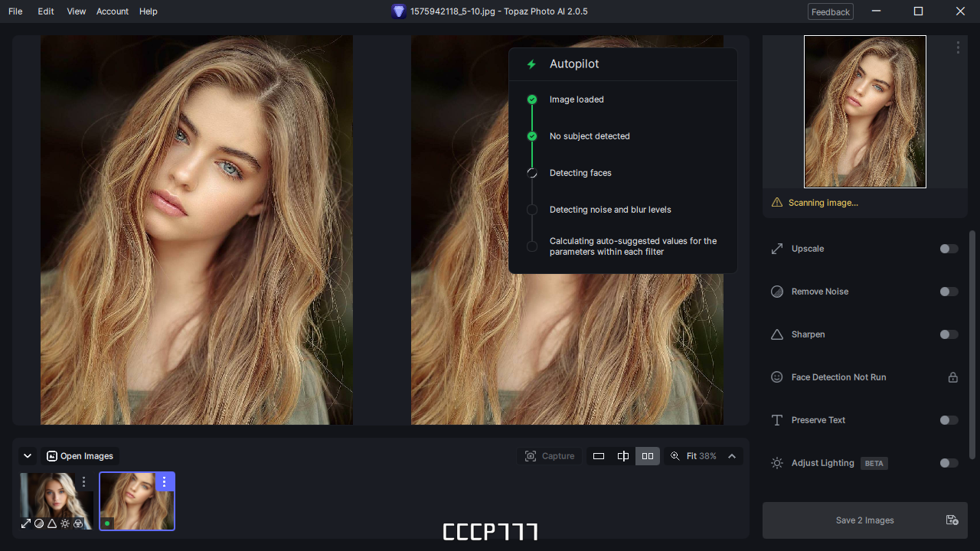Select side-by-side view layout
Viewport: 980px width, 551px height.
point(648,456)
